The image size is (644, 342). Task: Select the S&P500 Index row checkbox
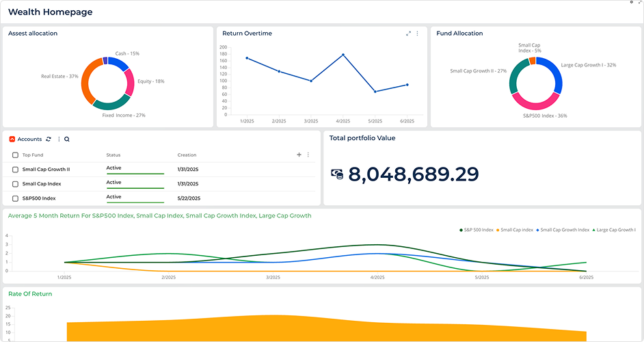(x=15, y=198)
